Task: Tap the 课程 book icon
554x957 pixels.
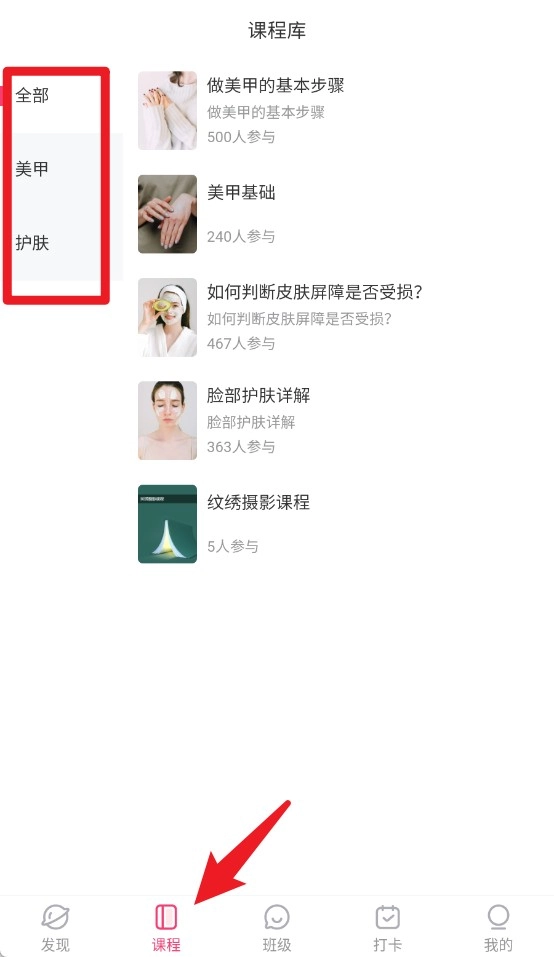Action: (x=166, y=916)
